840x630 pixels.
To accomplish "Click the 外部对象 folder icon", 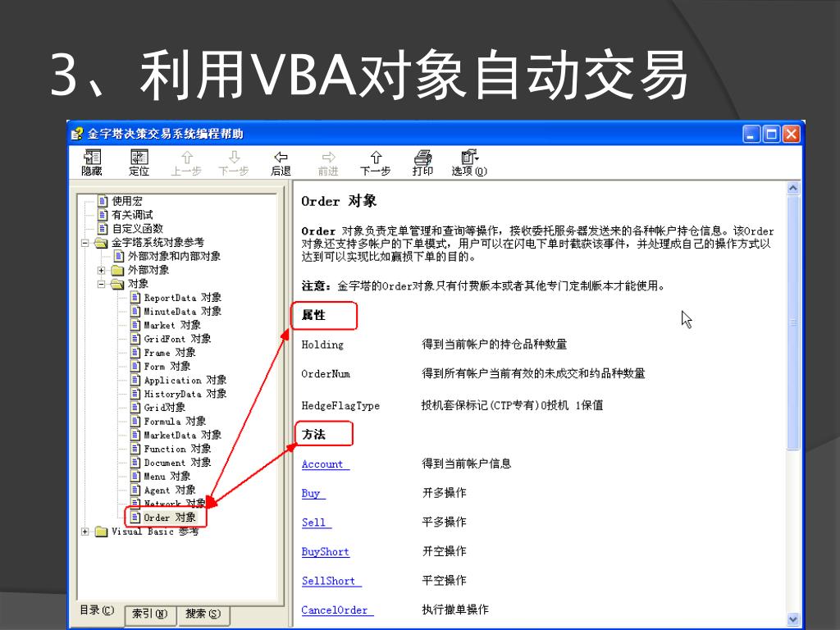I will [117, 270].
